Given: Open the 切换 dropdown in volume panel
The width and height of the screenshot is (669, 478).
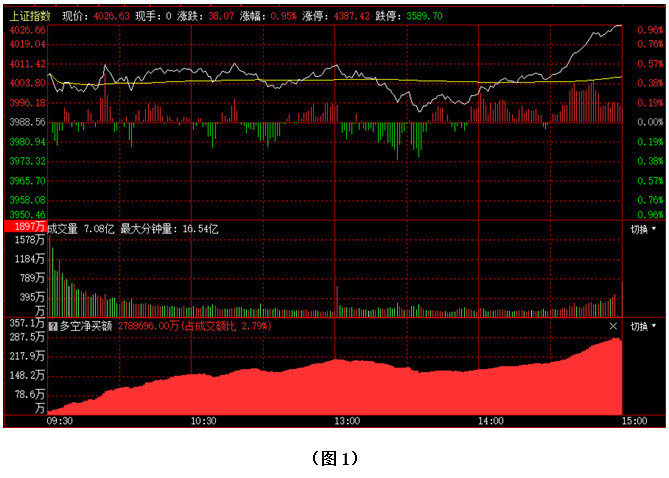Looking at the screenshot, I should click(x=643, y=229).
